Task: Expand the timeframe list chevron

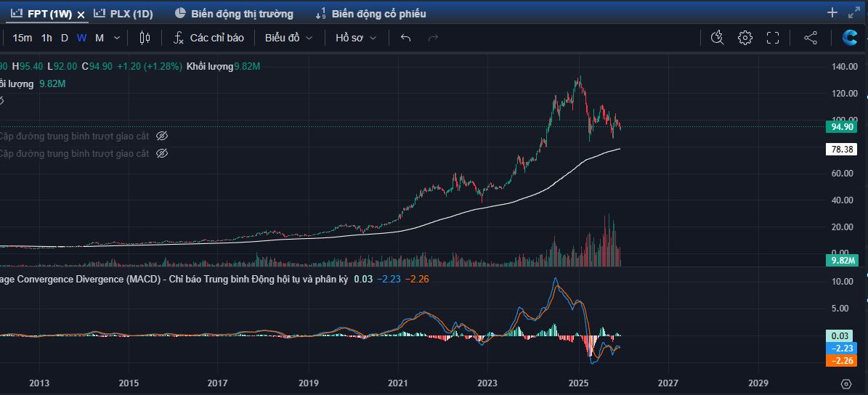Action: pyautogui.click(x=117, y=38)
